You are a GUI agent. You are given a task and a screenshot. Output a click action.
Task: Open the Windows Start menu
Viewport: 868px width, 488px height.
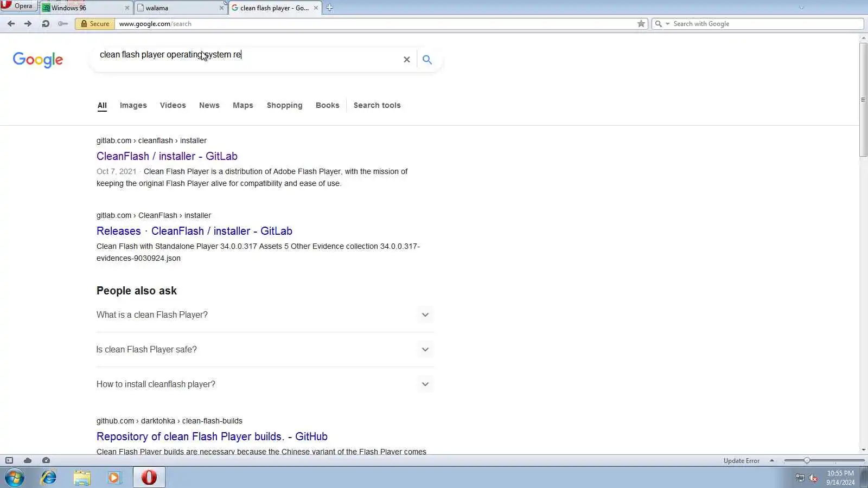tap(15, 477)
